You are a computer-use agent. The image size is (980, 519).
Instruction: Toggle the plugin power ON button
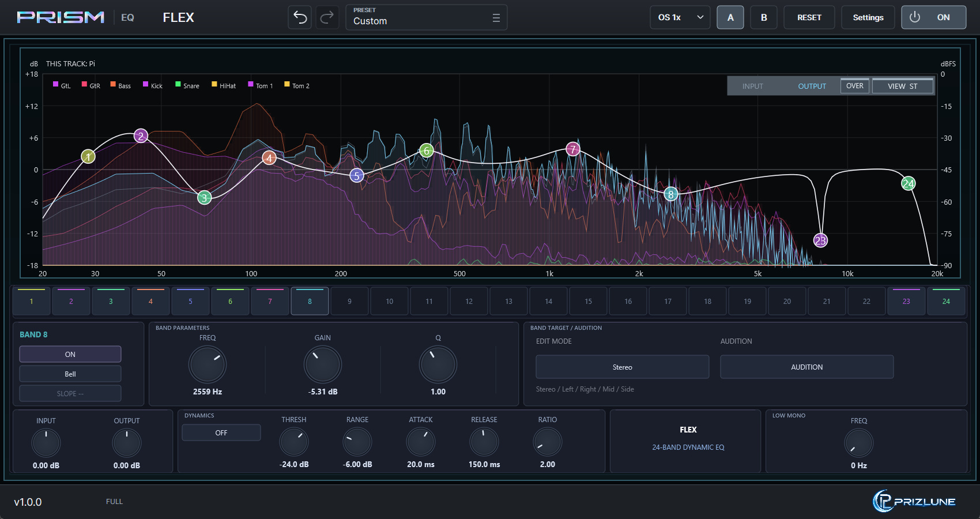(x=934, y=17)
